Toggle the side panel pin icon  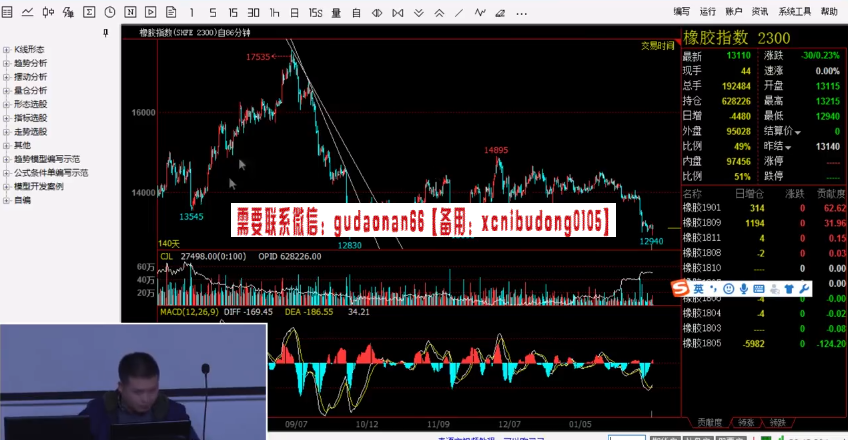pos(106,33)
